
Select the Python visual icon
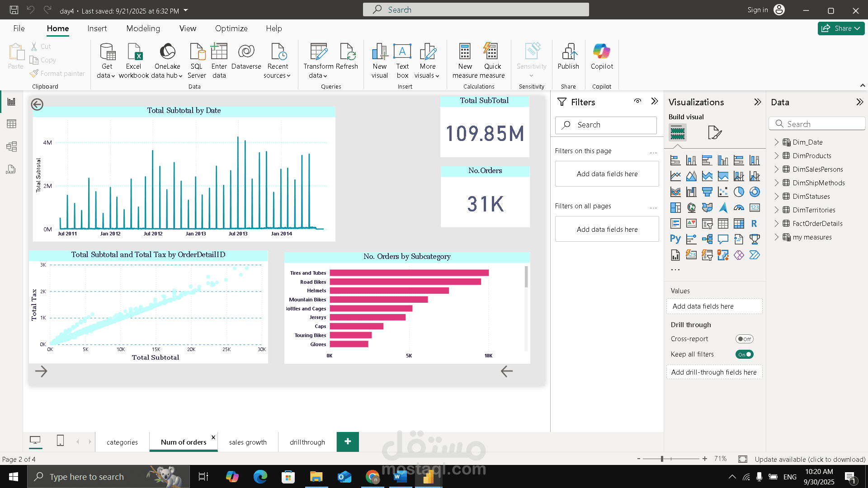click(675, 239)
